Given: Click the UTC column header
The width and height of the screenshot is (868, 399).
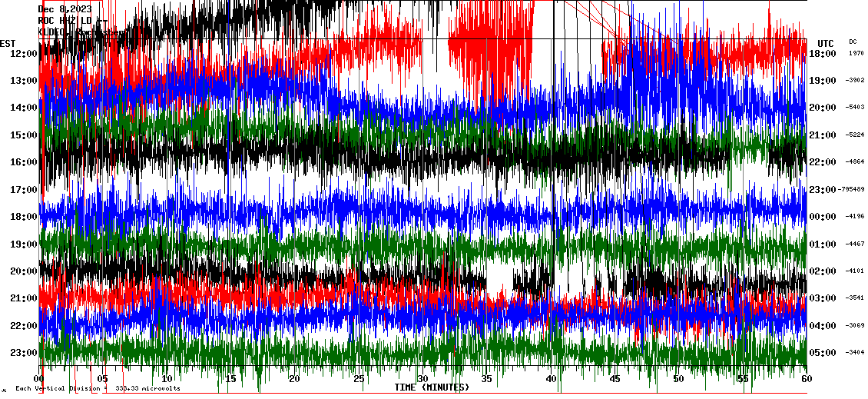Looking at the screenshot, I should pyautogui.click(x=825, y=43).
